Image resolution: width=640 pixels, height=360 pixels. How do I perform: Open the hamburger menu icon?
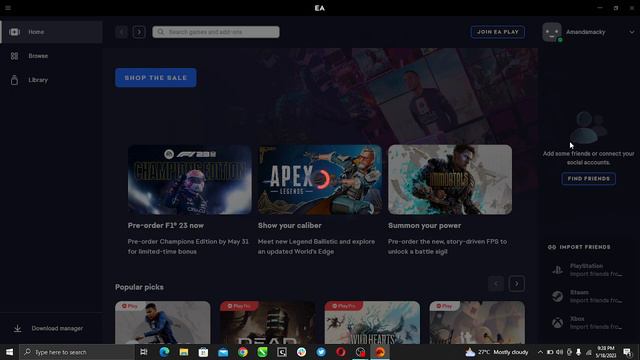click(8, 8)
